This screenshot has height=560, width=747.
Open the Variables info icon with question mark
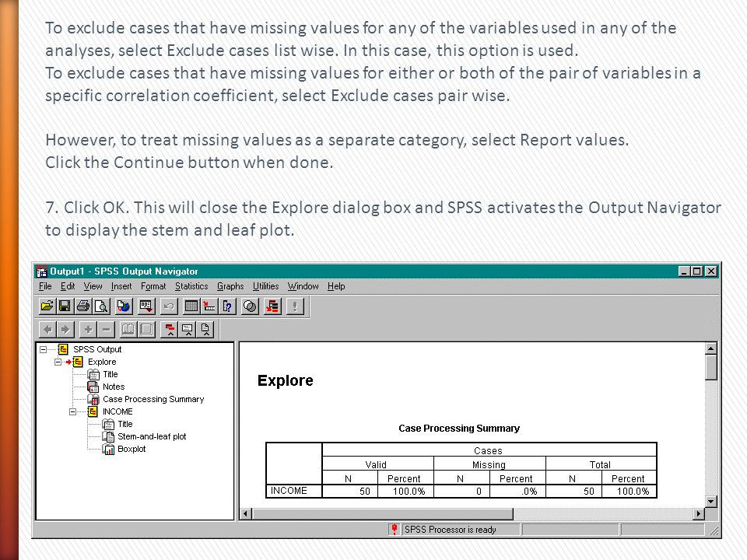(x=227, y=306)
